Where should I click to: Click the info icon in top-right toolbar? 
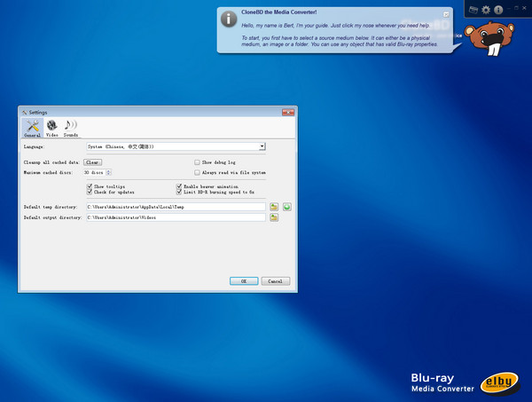coord(498,9)
